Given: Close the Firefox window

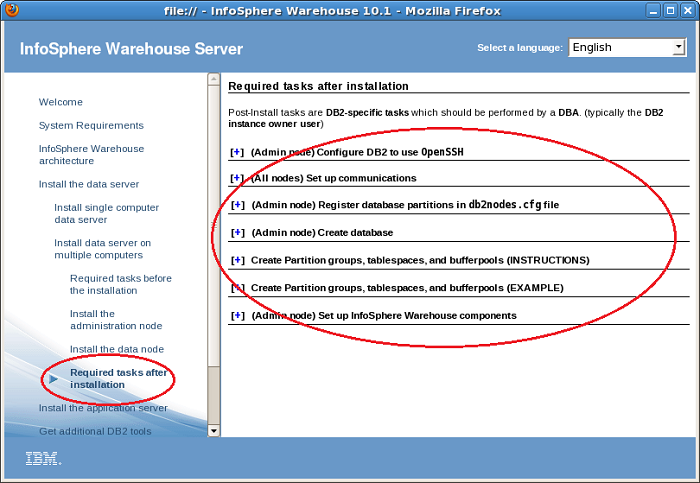Looking at the screenshot, I should coord(688,11).
